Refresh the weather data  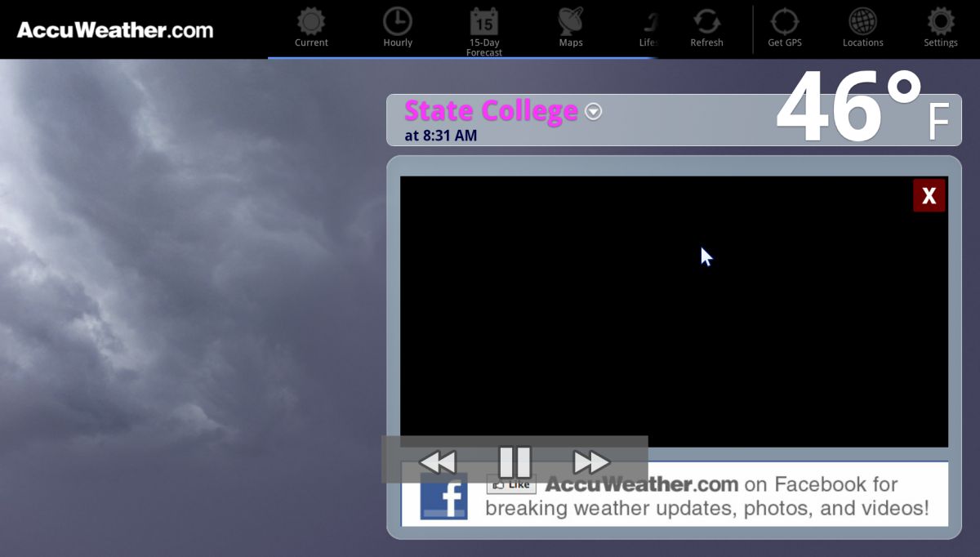point(706,28)
